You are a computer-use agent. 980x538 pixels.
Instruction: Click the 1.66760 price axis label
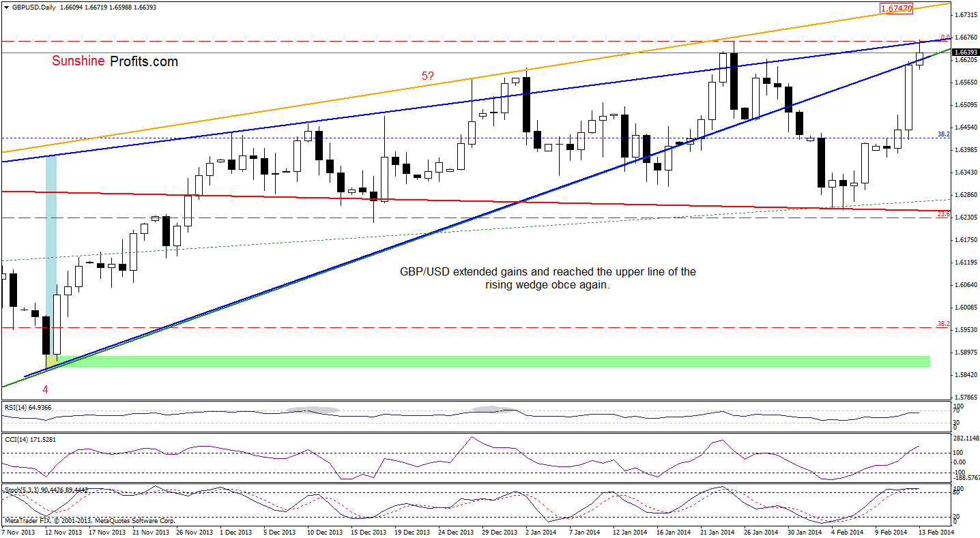(966, 37)
